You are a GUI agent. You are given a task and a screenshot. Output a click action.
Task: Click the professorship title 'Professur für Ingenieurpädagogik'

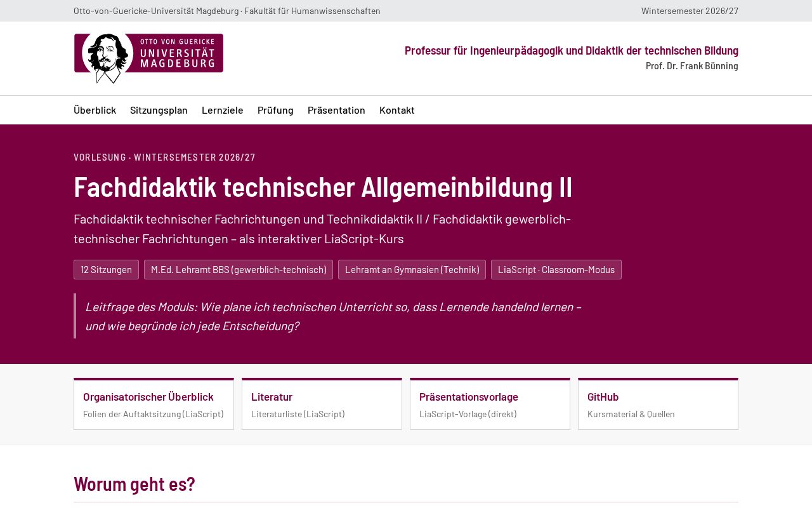[x=572, y=50]
